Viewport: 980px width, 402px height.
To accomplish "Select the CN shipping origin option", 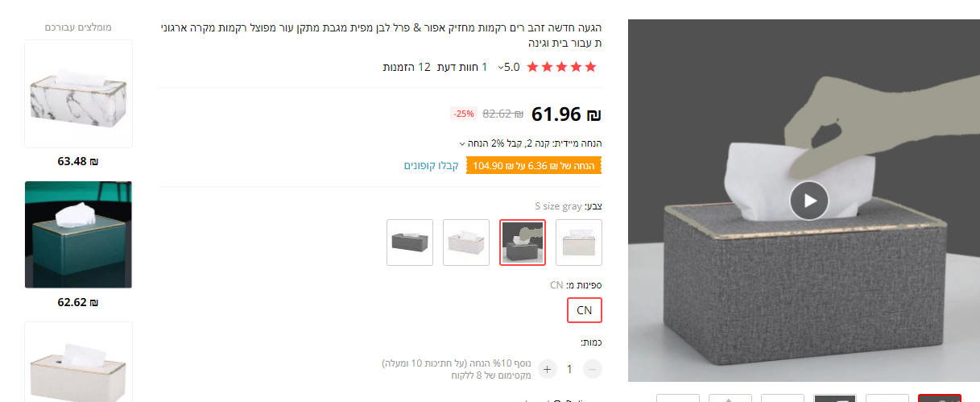I will point(584,310).
